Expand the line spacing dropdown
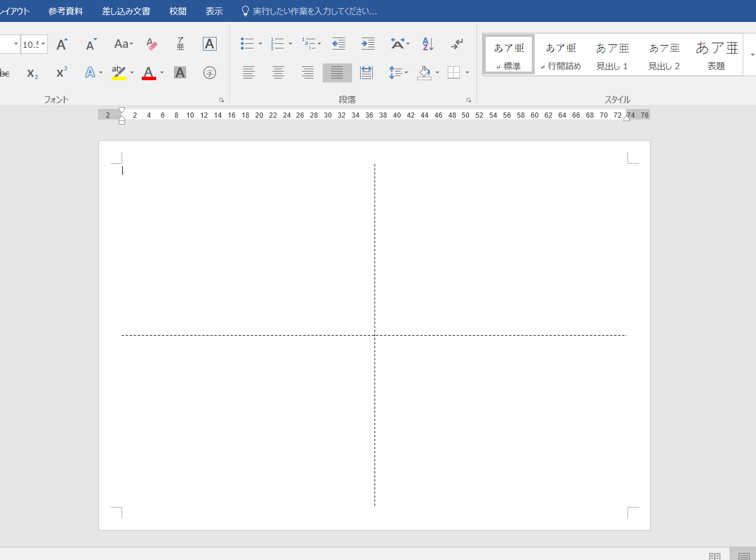The image size is (756, 560). (406, 73)
